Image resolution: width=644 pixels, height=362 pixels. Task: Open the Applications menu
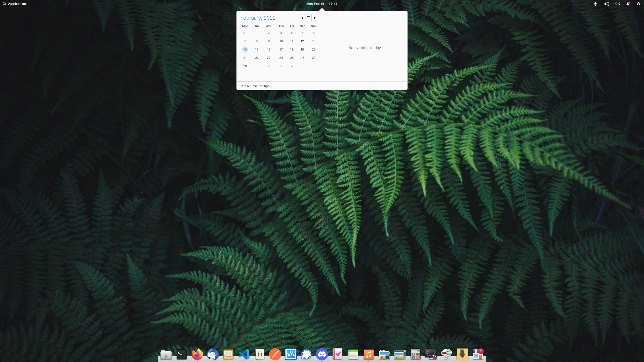pos(15,4)
